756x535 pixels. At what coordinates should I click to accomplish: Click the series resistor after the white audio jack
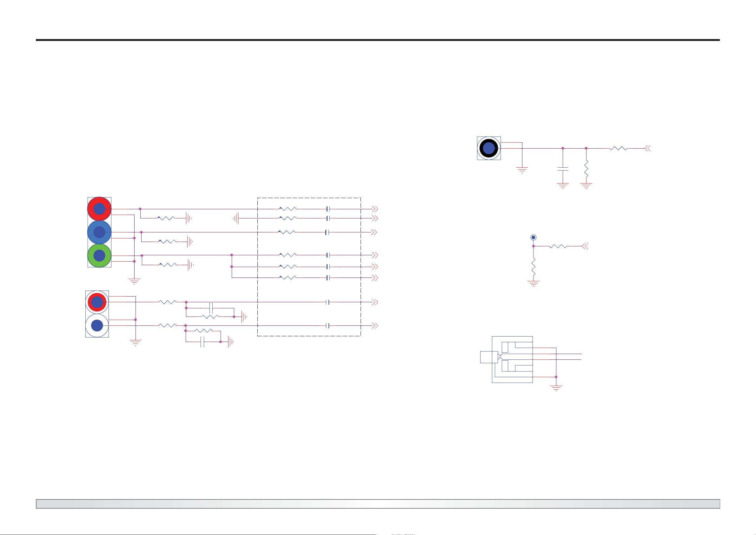(x=168, y=325)
